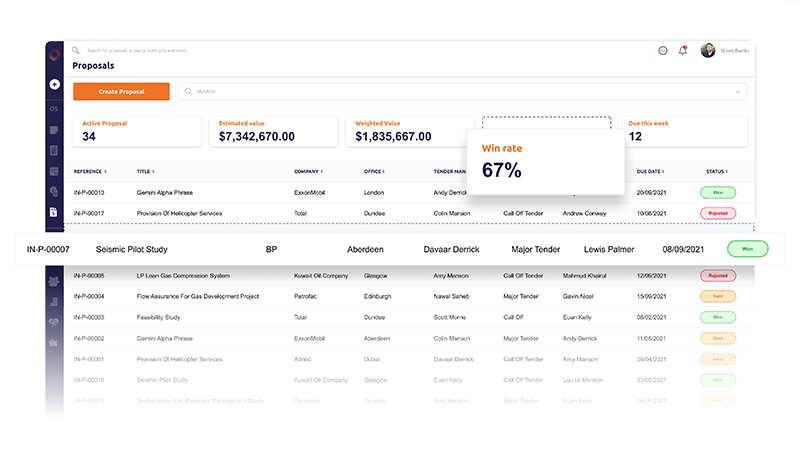The width and height of the screenshot is (800, 450).
Task: Click ExxonMobil in IN-P-00013 row
Action: point(309,193)
